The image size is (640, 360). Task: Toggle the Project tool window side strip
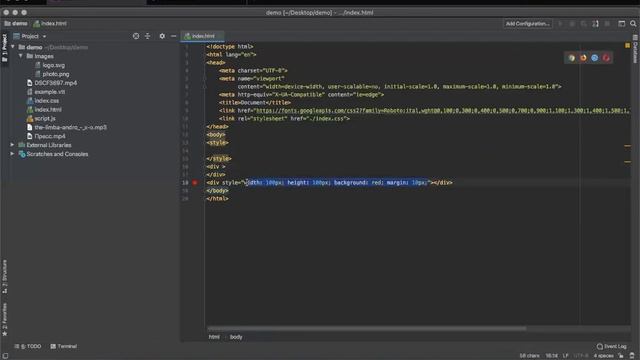coord(4,48)
